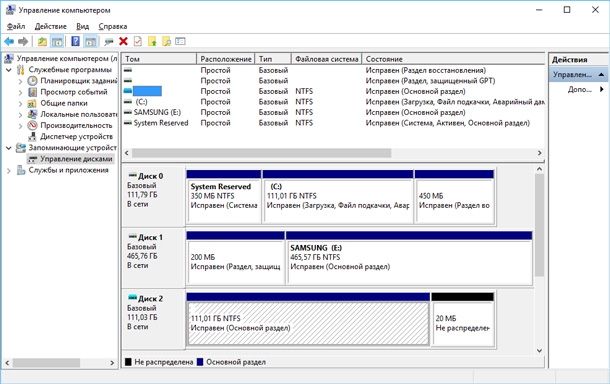Expand the Общие папки node
The width and height of the screenshot is (610, 384).
pyautogui.click(x=20, y=103)
